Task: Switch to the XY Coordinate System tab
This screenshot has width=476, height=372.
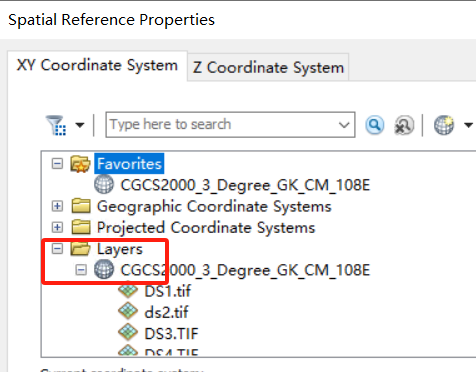Action: point(97,65)
